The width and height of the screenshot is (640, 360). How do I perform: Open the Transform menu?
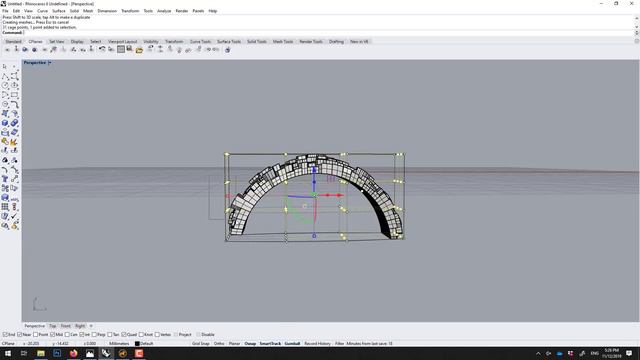click(130, 11)
